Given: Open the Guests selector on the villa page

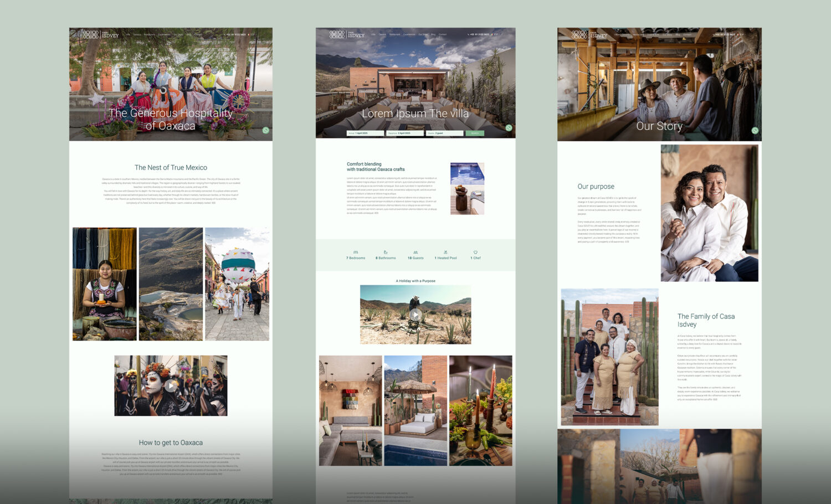Looking at the screenshot, I should pyautogui.click(x=445, y=133).
